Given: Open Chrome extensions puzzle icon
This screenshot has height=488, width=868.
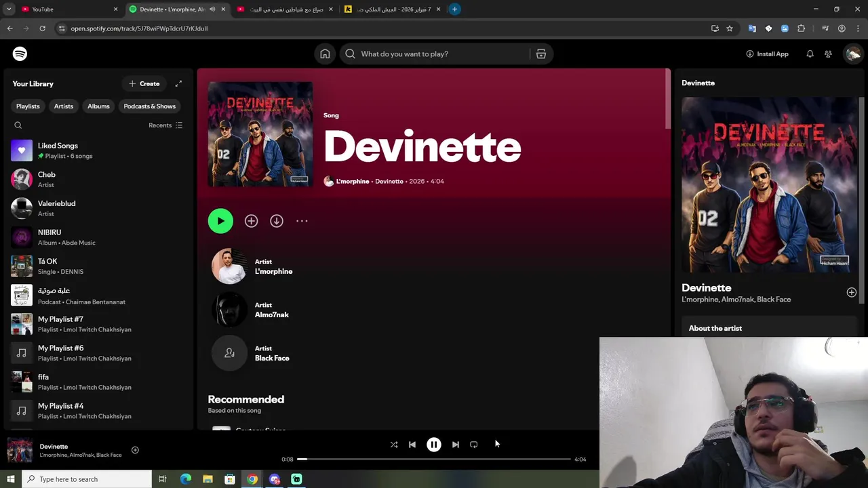Looking at the screenshot, I should 802,28.
